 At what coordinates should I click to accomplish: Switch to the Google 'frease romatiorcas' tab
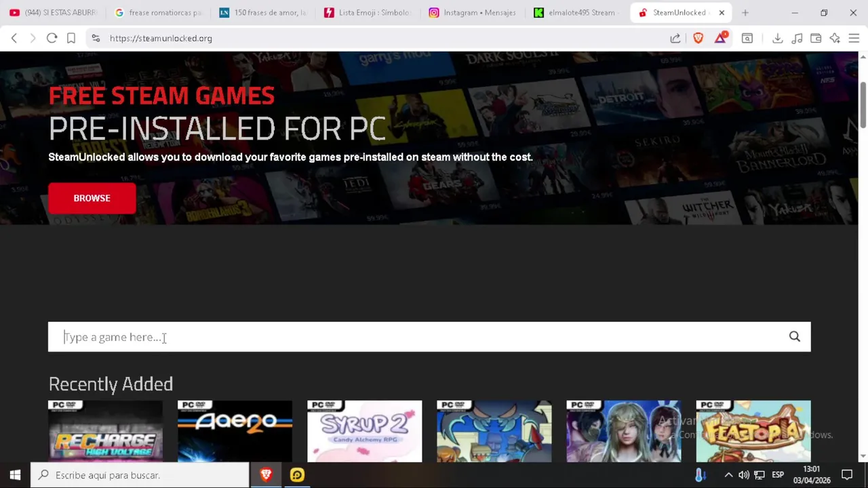[159, 12]
